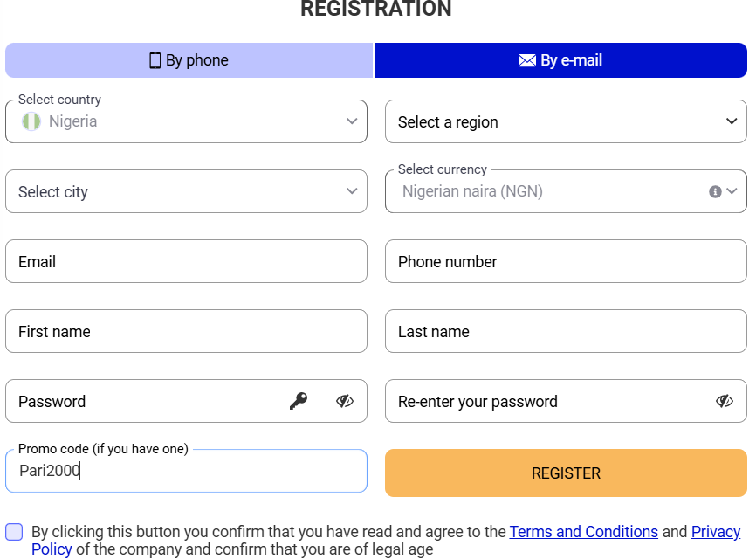Image resolution: width=756 pixels, height=559 pixels.
Task: Click the Nigeria flag icon
Action: pyautogui.click(x=30, y=121)
